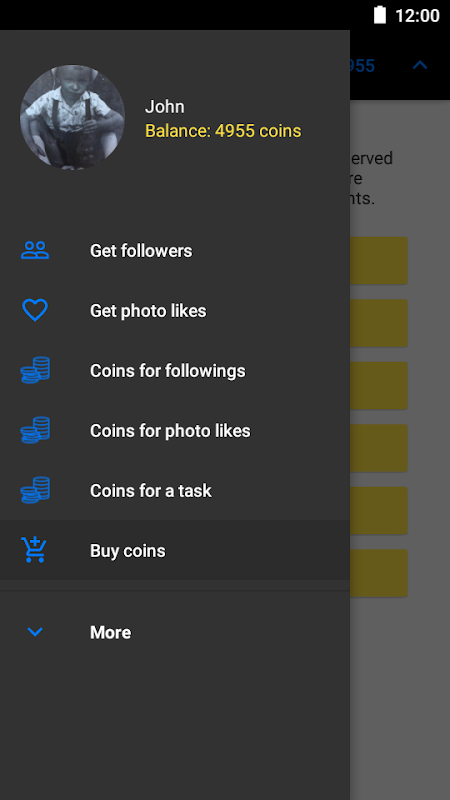Select Coins for followings menu item
The width and height of the screenshot is (450, 800).
click(175, 370)
